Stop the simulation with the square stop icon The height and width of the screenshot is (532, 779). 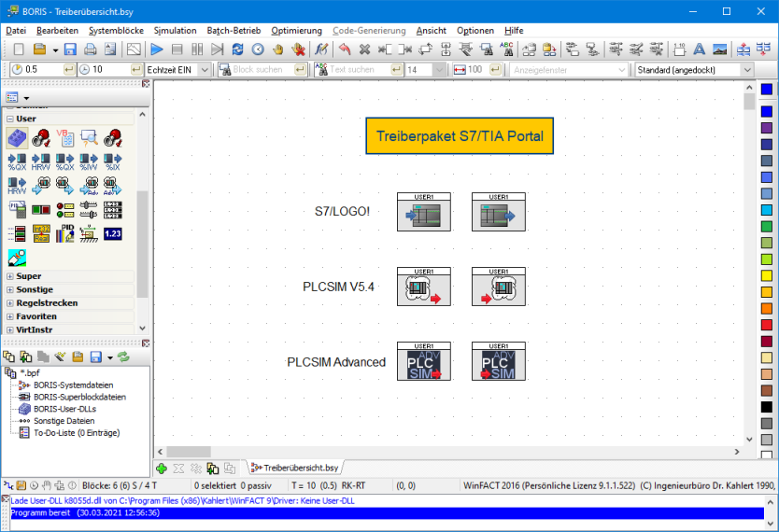(177, 49)
